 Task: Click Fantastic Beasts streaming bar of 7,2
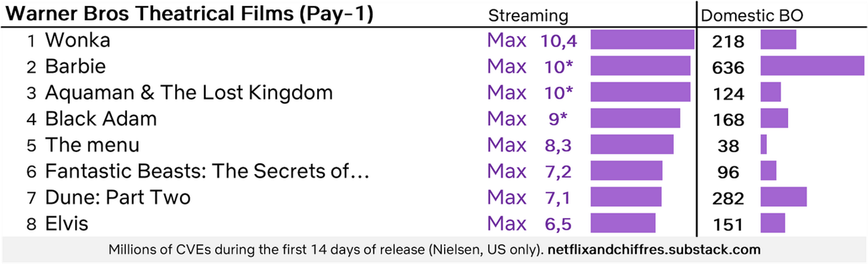coord(626,171)
